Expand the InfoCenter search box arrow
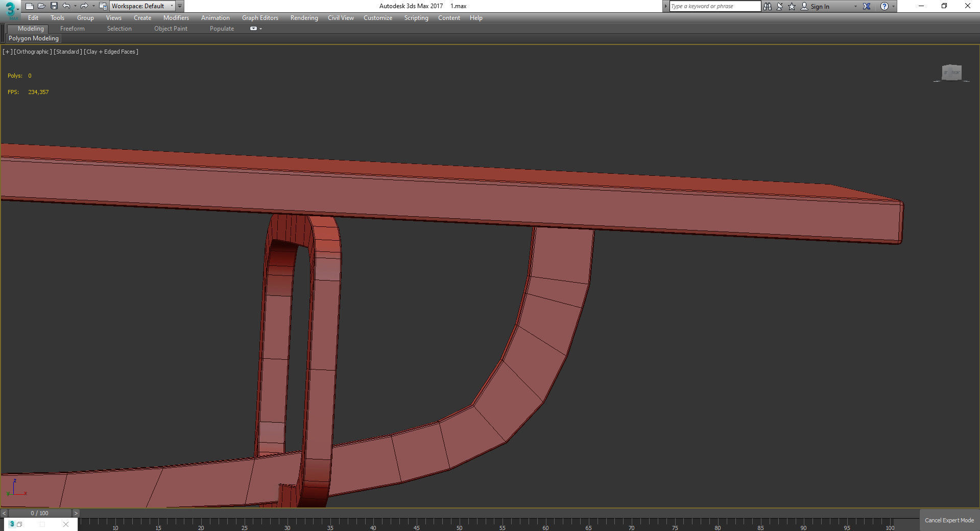 (665, 6)
